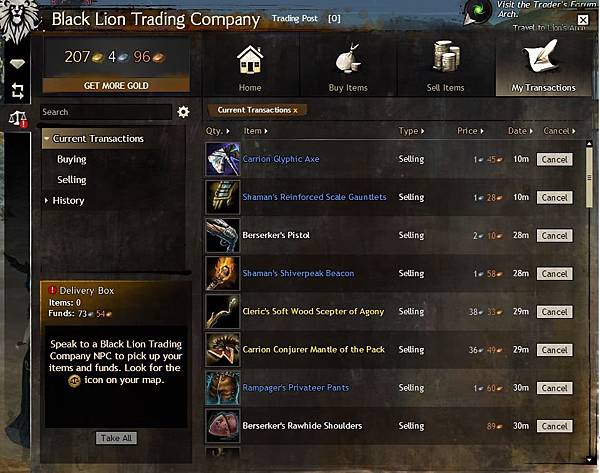600x473 pixels.
Task: Click the Rampager's Privateer Pants icon
Action: tap(222, 388)
